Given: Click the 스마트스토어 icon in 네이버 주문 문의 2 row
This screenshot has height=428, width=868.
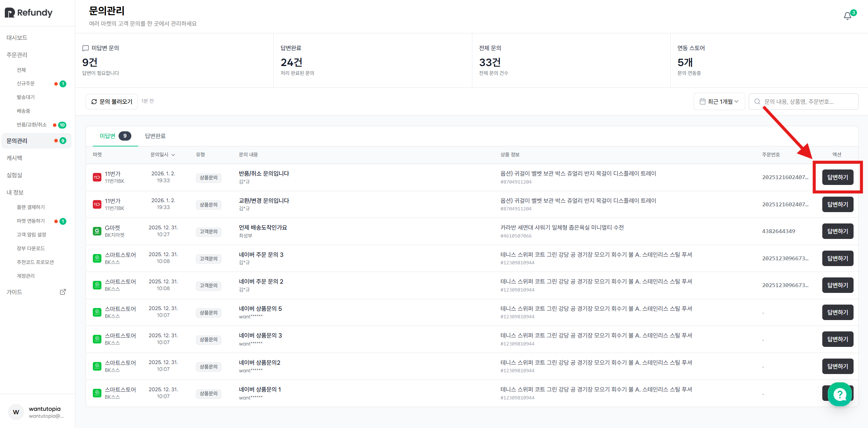Looking at the screenshot, I should coord(97,285).
